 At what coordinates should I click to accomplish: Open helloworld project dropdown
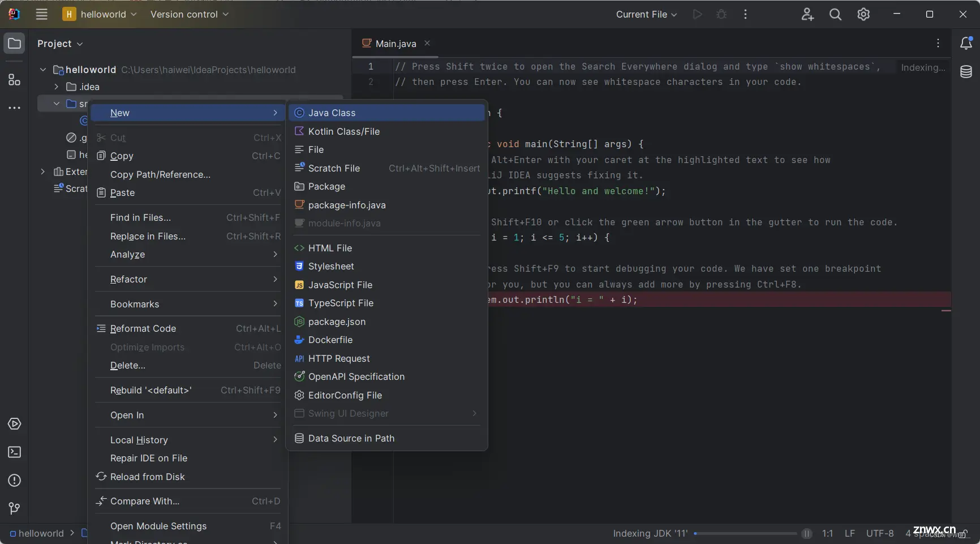click(100, 14)
